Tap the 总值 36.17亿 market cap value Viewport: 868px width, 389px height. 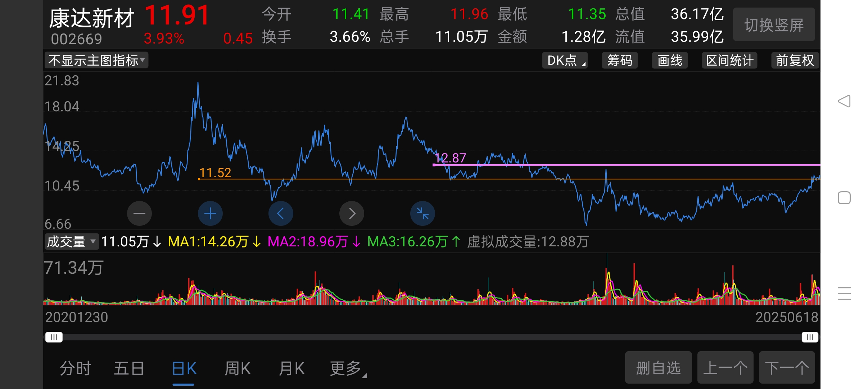697,14
